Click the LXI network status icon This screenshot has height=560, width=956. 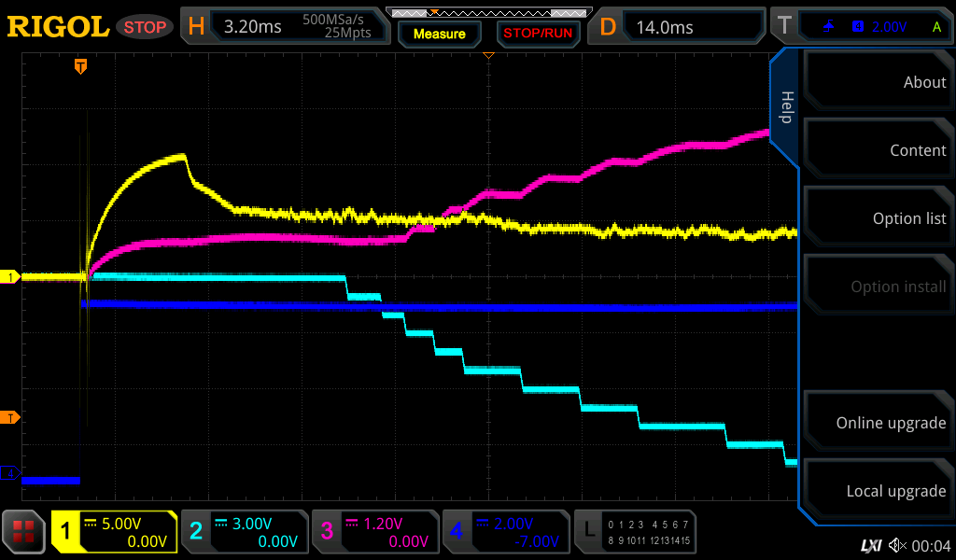click(870, 545)
